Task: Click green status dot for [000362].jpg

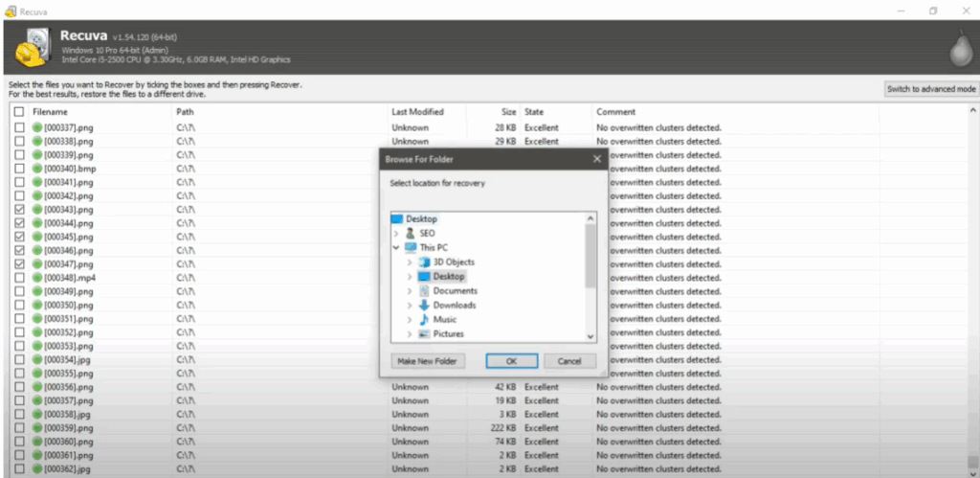Action: (37, 468)
